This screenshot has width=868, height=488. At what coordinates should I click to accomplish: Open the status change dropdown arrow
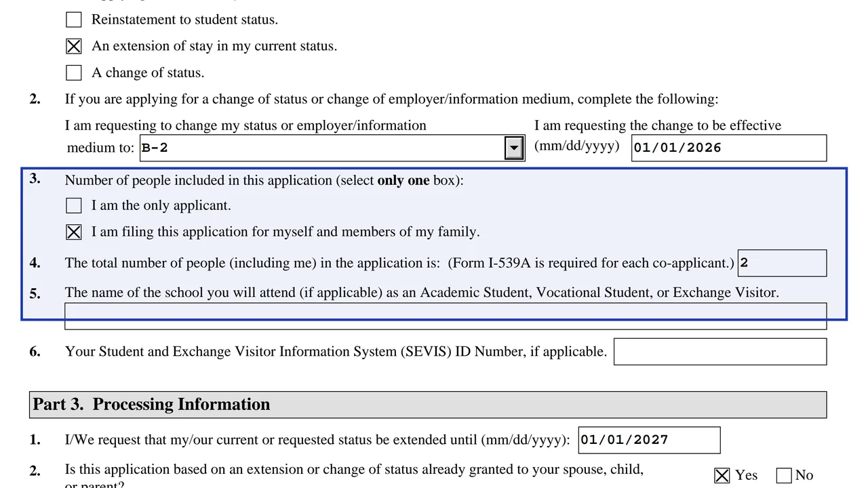coord(515,148)
